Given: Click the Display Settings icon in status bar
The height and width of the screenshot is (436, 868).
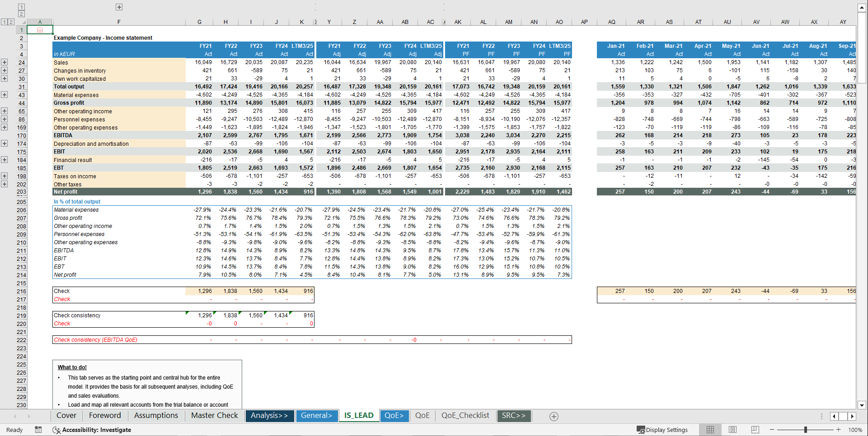Looking at the screenshot, I should click(x=641, y=430).
